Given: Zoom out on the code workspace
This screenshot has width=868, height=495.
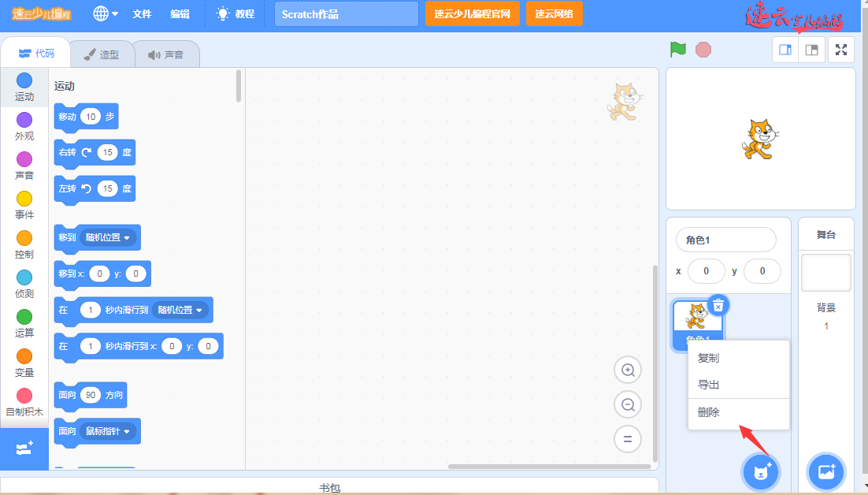Looking at the screenshot, I should [x=628, y=405].
